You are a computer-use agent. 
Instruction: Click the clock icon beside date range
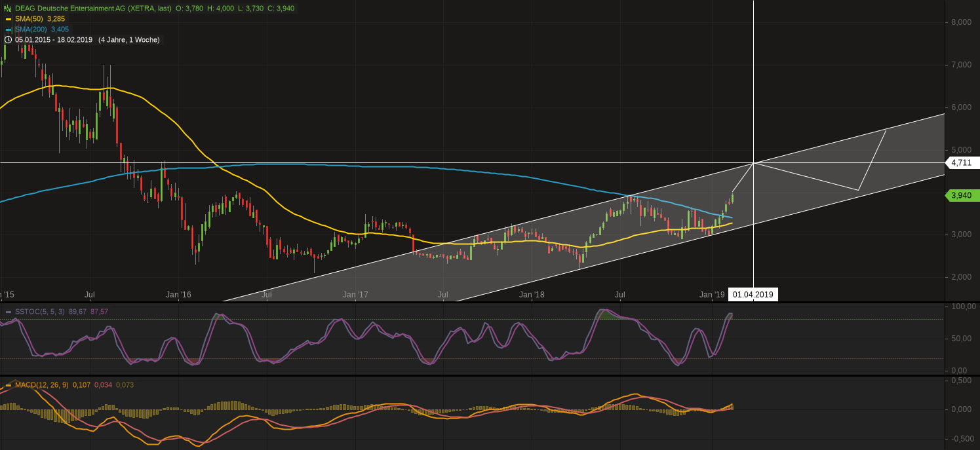pos(7,40)
